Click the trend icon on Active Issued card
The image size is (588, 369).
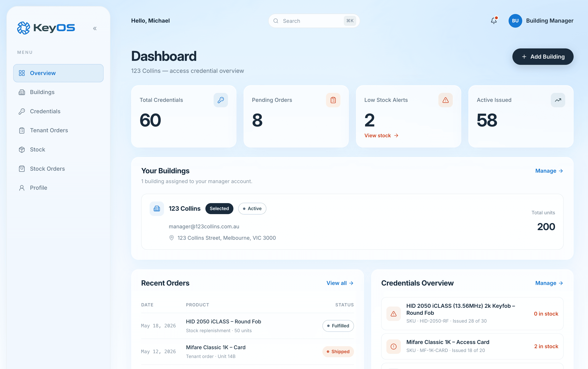(558, 100)
